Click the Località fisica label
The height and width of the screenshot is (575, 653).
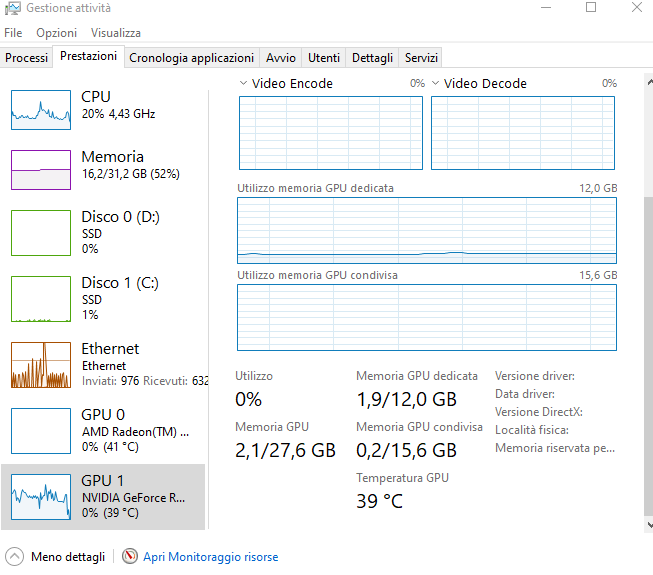(532, 430)
